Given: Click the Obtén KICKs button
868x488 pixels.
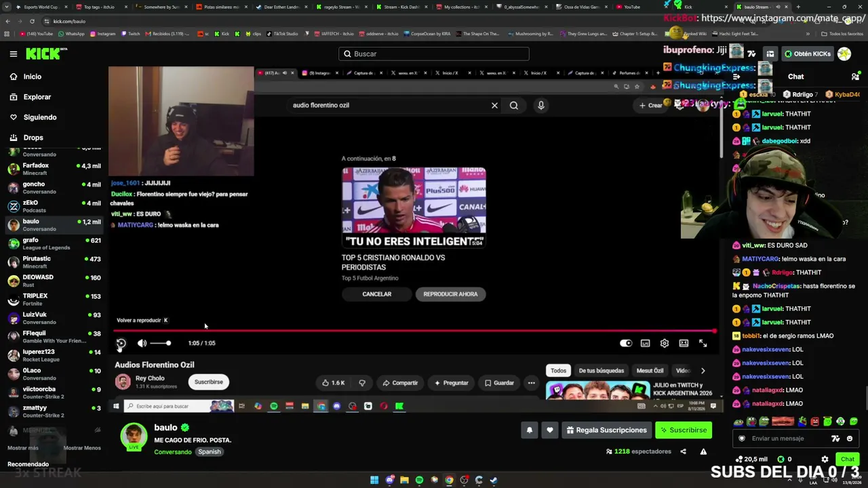Looking at the screenshot, I should (x=807, y=54).
